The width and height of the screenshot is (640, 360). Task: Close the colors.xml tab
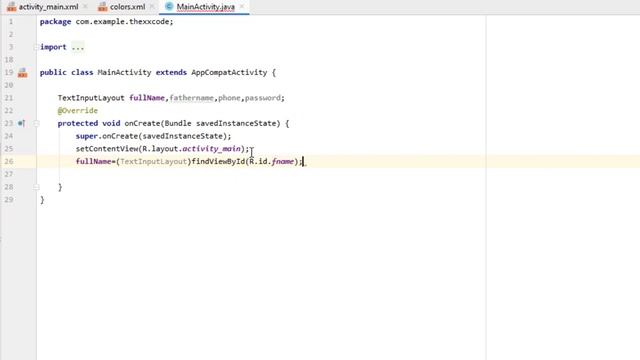click(152, 7)
